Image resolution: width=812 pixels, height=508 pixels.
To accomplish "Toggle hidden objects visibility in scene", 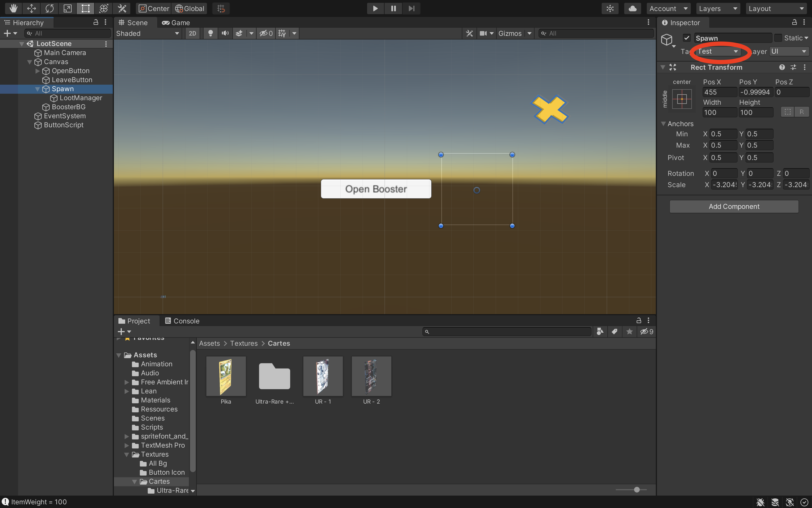I will pyautogui.click(x=266, y=33).
